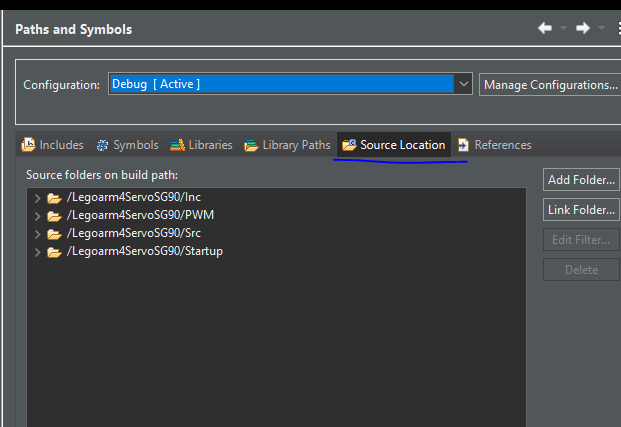Click the Symbols tab hash icon
This screenshot has height=427, width=621.
[x=102, y=145]
